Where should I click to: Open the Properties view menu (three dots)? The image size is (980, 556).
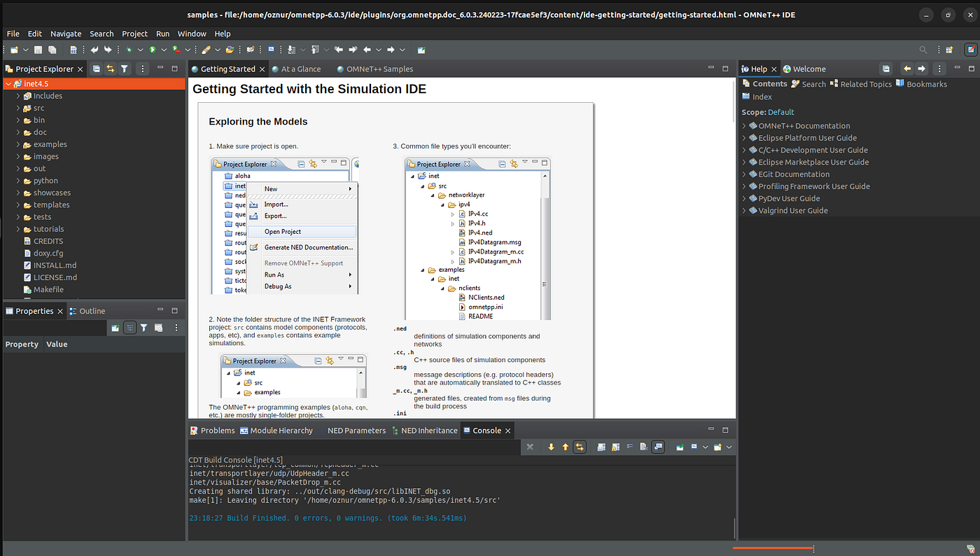pyautogui.click(x=176, y=328)
